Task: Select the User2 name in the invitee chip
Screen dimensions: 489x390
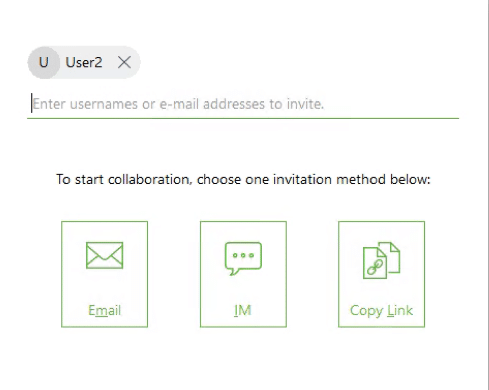Action: (84, 62)
